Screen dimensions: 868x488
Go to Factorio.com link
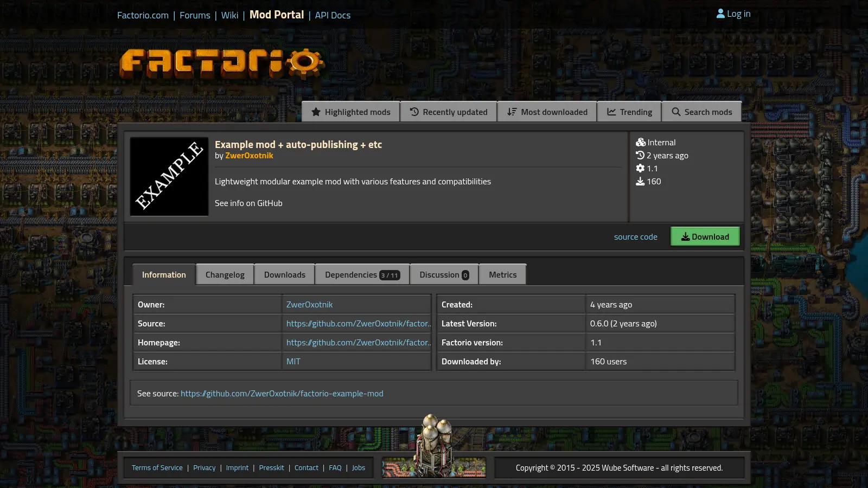coord(143,15)
